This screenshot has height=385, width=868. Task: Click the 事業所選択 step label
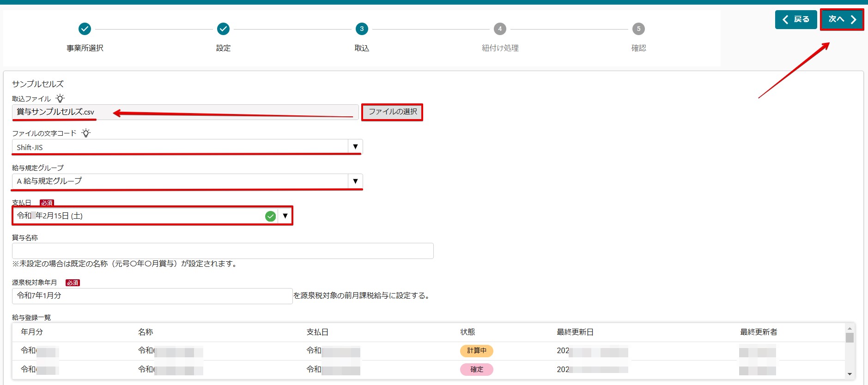coord(85,48)
